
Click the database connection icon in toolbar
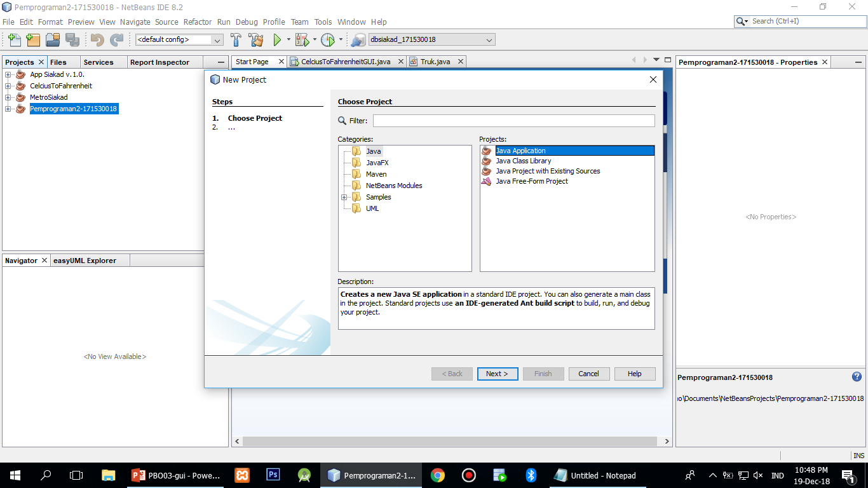click(358, 39)
